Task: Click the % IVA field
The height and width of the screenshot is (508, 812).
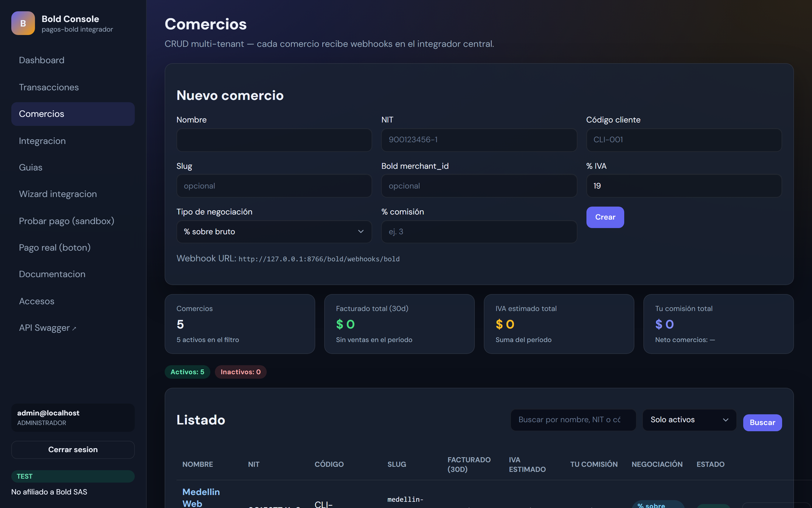Action: 684,186
